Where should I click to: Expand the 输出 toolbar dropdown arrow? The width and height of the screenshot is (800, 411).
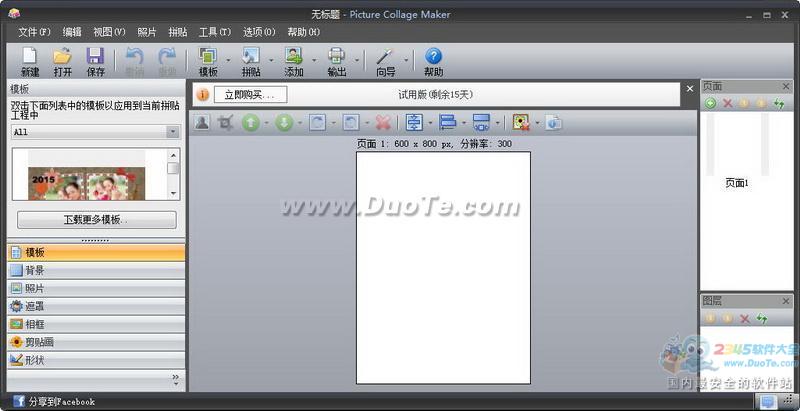(x=357, y=60)
